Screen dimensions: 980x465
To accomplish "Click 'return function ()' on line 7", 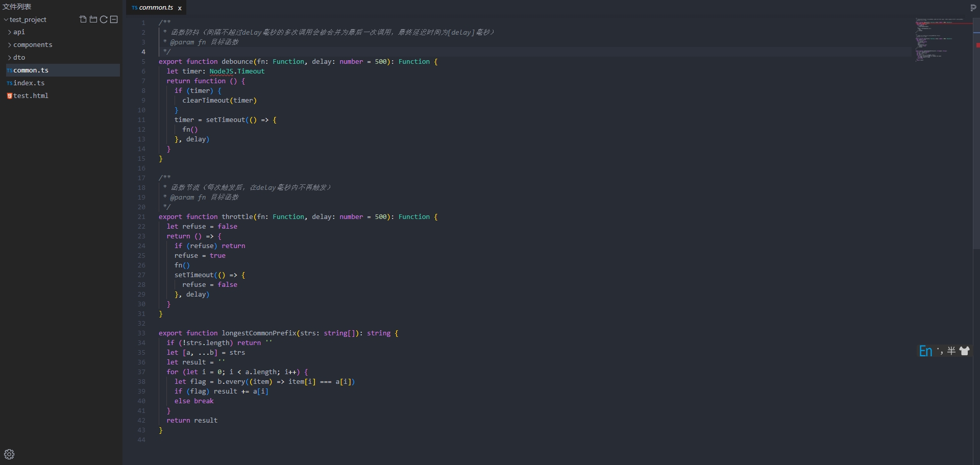I will point(202,81).
